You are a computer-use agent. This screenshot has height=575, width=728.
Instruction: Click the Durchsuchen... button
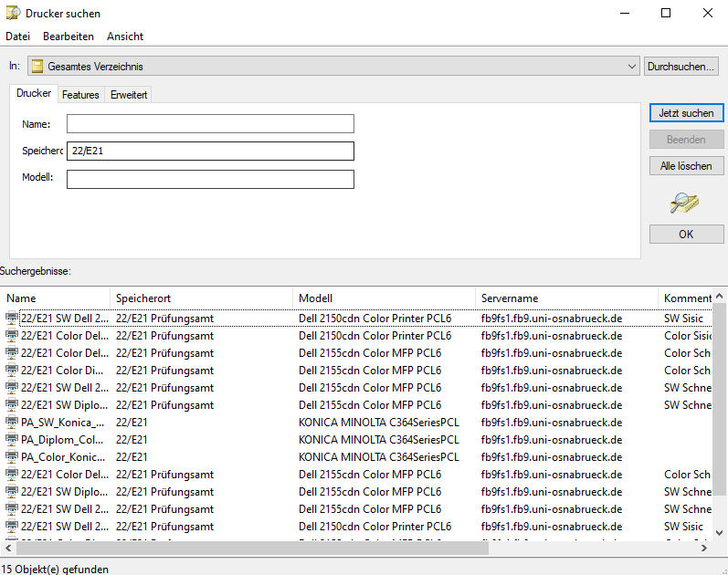pos(681,67)
